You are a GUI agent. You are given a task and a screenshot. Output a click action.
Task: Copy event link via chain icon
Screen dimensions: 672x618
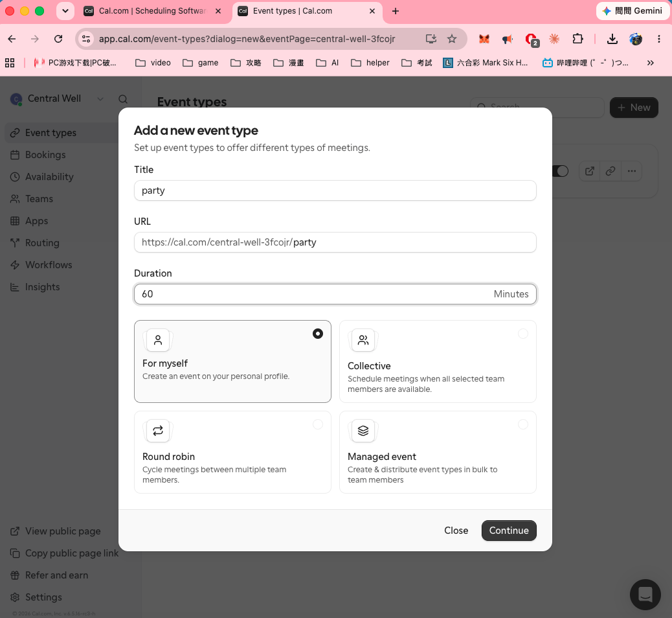pyautogui.click(x=610, y=171)
